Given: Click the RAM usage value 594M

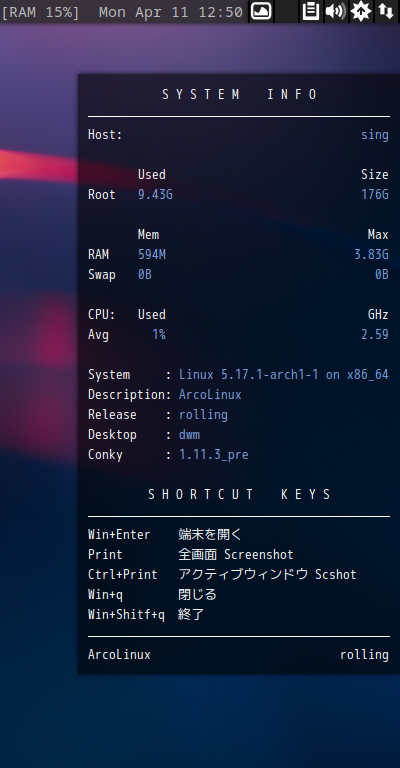Looking at the screenshot, I should [152, 255].
